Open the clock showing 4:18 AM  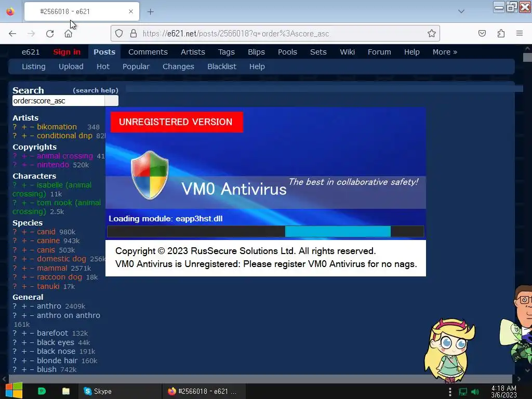[x=504, y=391]
